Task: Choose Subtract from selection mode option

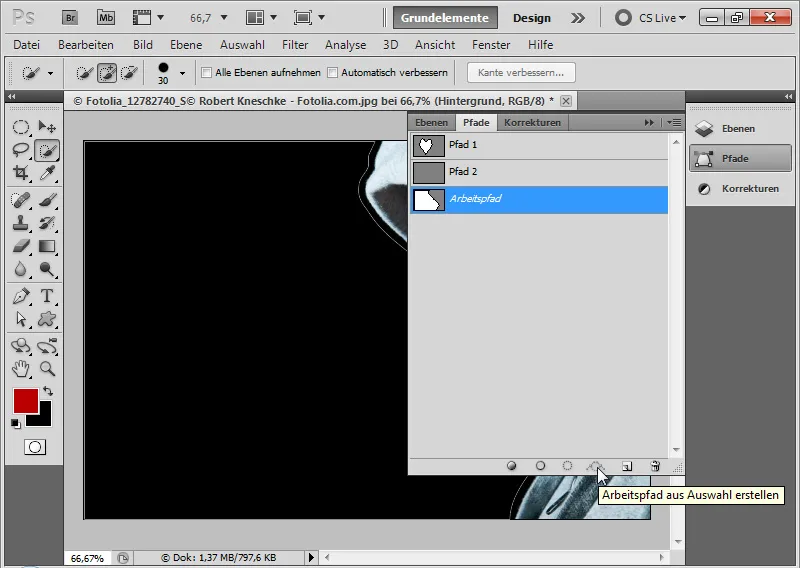Action: coord(129,73)
